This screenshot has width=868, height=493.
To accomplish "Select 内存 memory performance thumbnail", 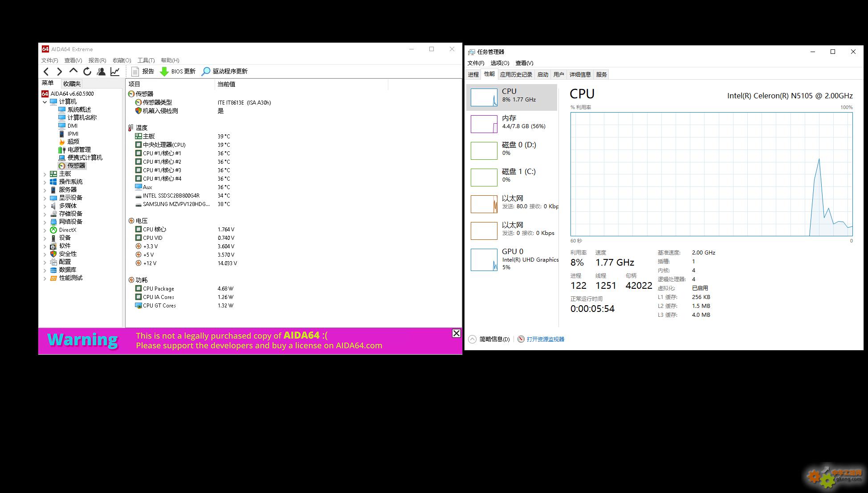I will (x=484, y=124).
